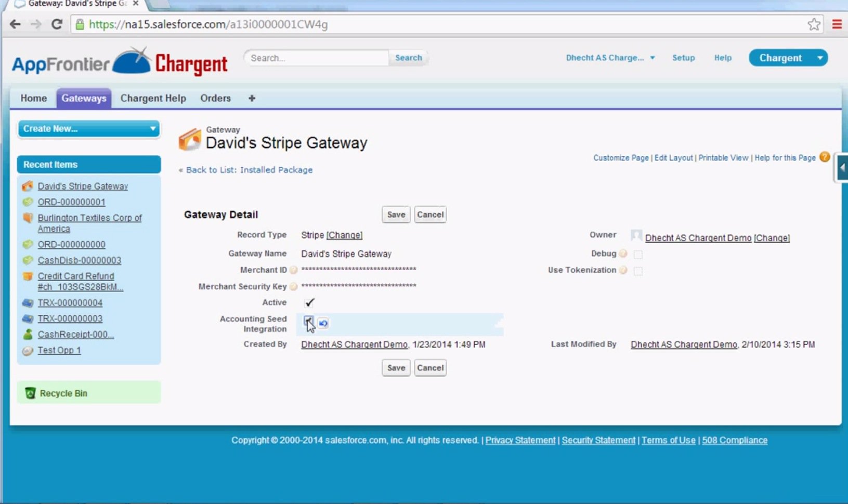
Task: Open the Terms of Use link
Action: tap(668, 440)
